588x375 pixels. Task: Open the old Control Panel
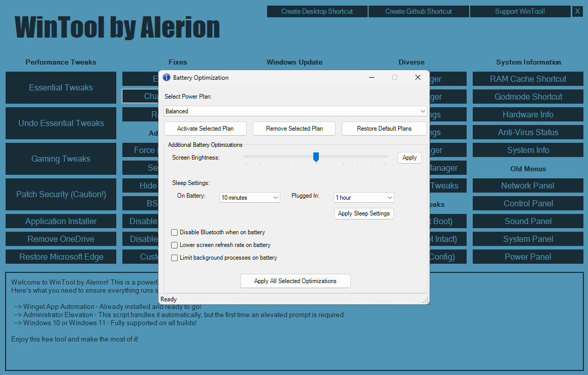pyautogui.click(x=528, y=203)
